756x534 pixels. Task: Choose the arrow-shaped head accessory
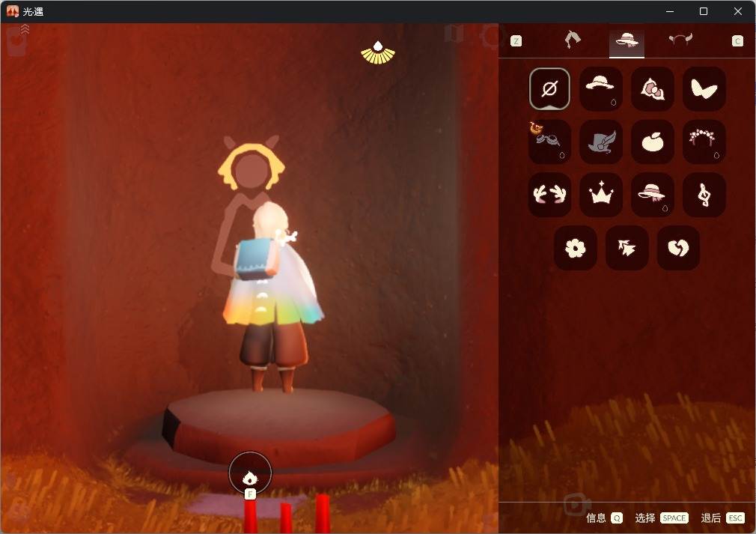point(627,248)
